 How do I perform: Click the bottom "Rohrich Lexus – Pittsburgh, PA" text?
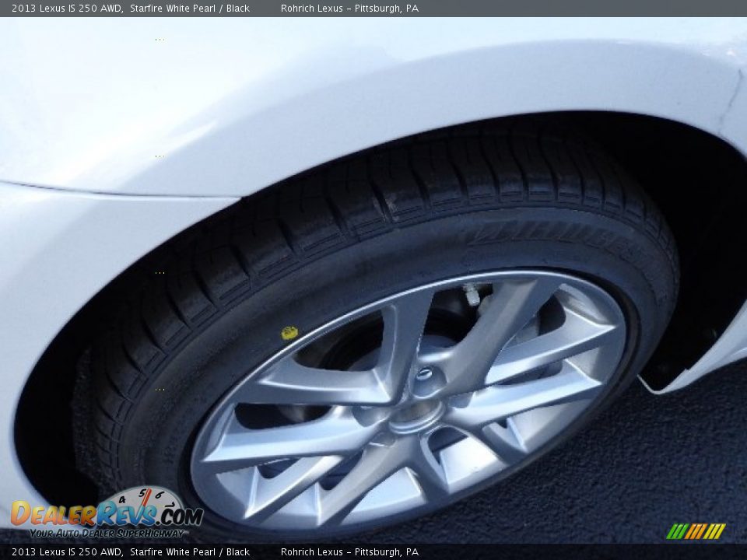click(349, 552)
